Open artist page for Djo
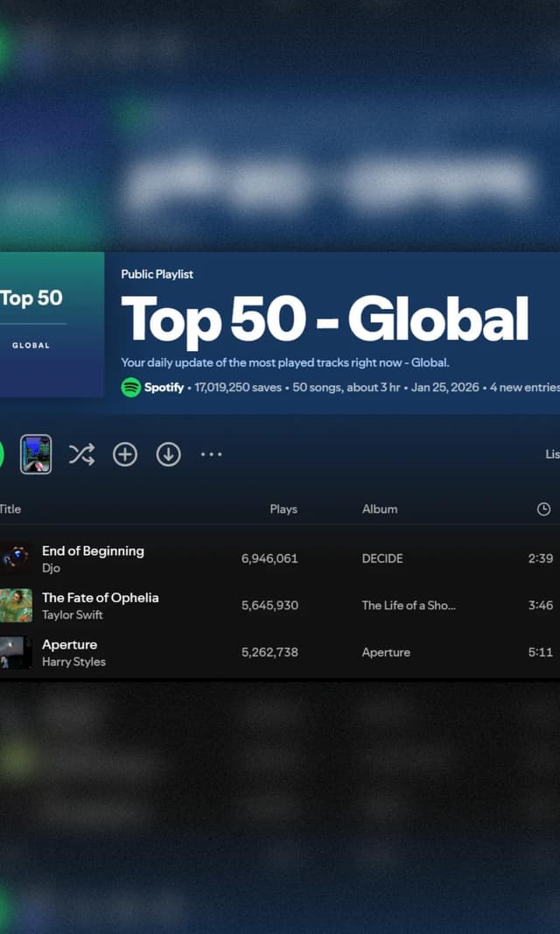Image resolution: width=560 pixels, height=934 pixels. tap(51, 568)
